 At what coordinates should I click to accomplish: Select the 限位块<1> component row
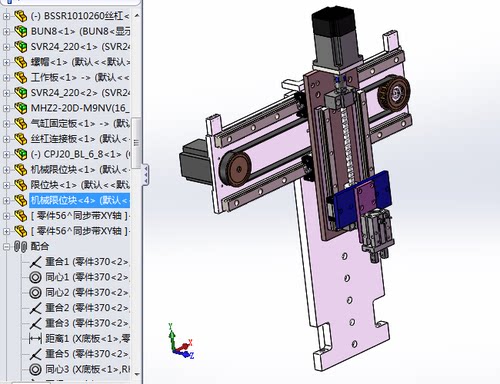coord(80,185)
